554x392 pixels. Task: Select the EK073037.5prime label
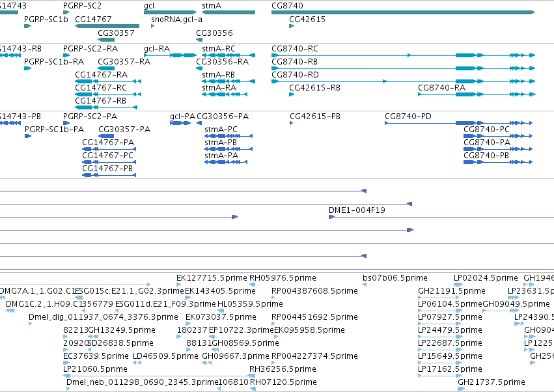click(221, 317)
